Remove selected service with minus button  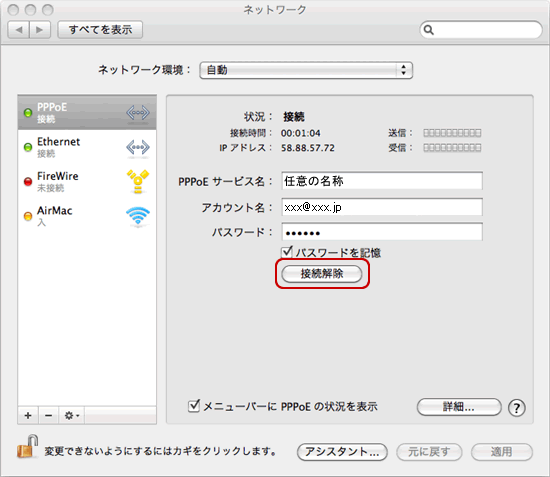[49, 416]
